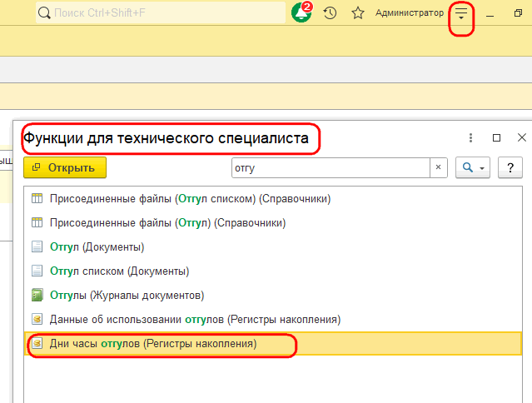Open the history clock icon
Viewport: 532px width, 403px height.
330,12
